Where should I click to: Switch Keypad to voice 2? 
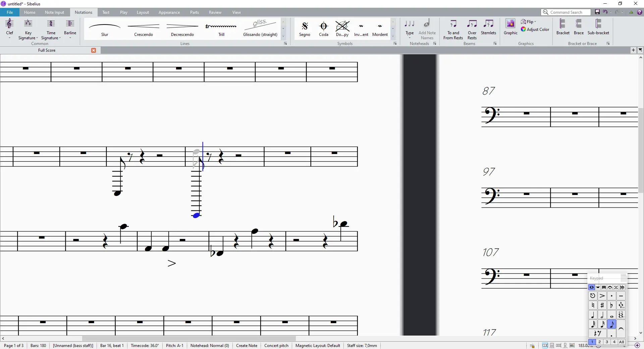click(599, 342)
